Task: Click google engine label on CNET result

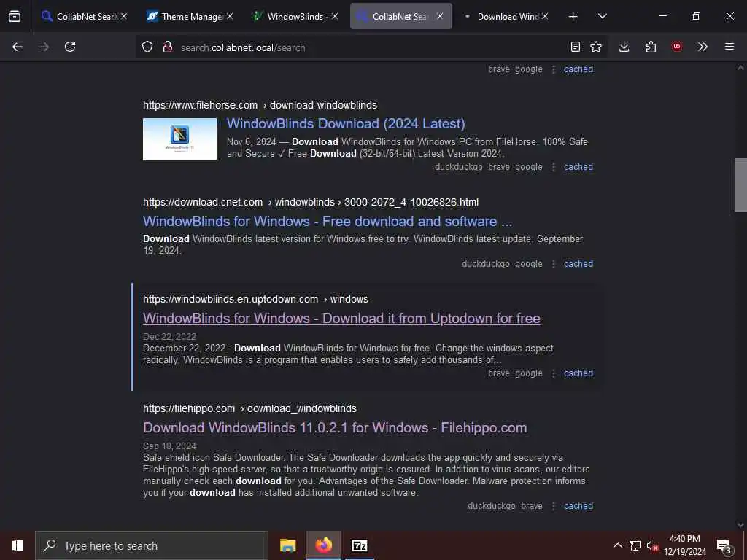Action: coord(529,264)
